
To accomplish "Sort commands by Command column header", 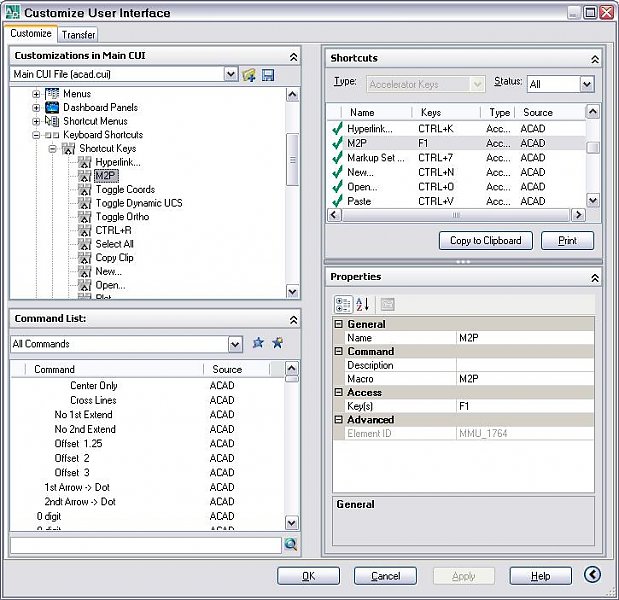I will click(114, 369).
